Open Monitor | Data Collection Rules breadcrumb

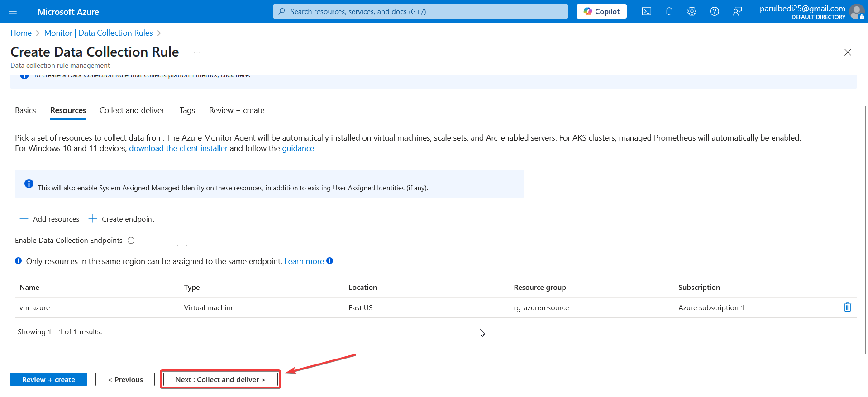(98, 33)
